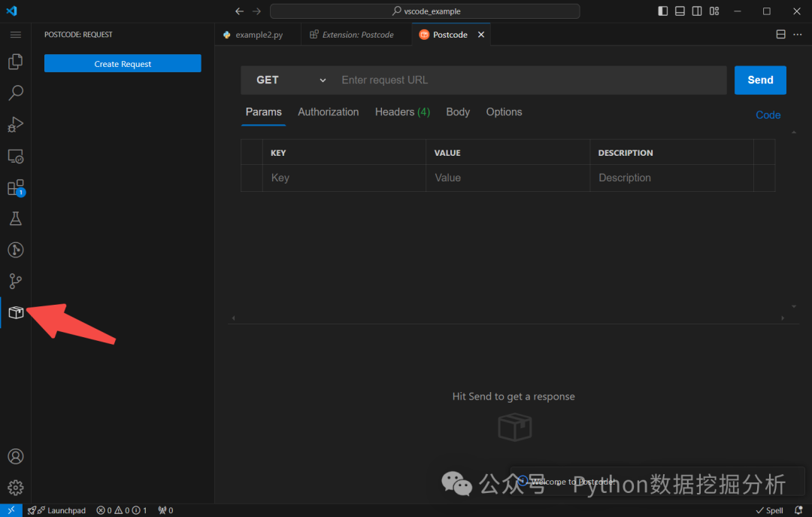This screenshot has width=812, height=517.
Task: Open the Explorer view in activity bar
Action: click(16, 62)
